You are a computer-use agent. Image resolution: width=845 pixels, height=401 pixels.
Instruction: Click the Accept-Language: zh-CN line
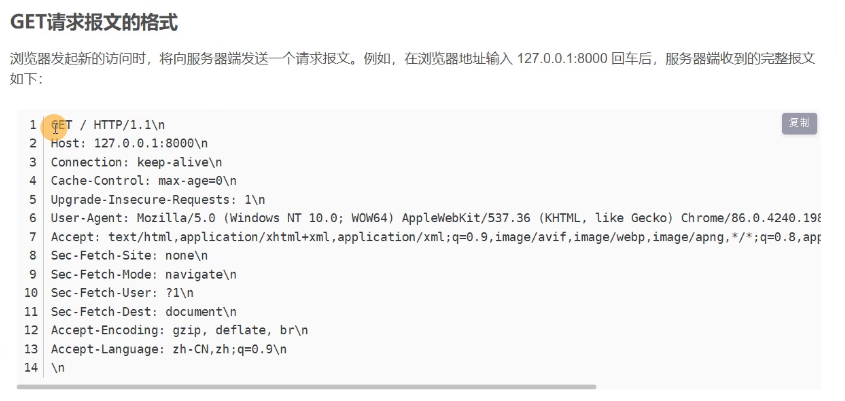pyautogui.click(x=169, y=349)
